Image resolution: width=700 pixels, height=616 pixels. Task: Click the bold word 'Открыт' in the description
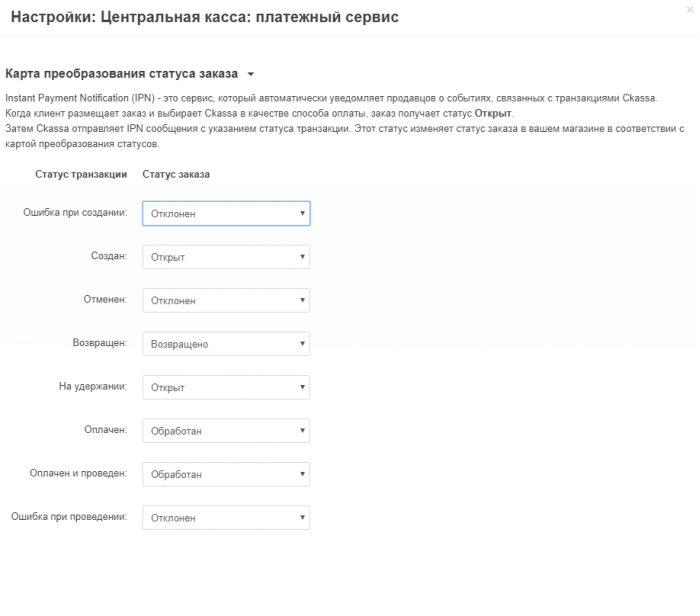[493, 113]
